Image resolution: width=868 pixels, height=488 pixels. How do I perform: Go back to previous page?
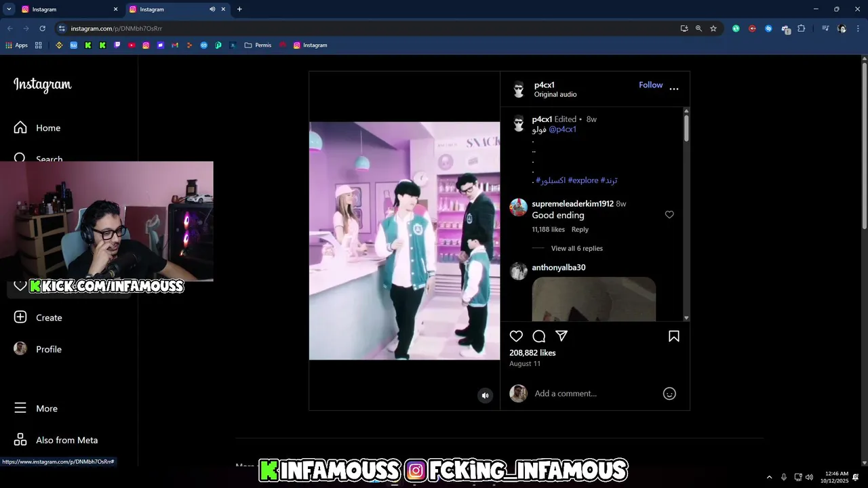[x=10, y=28]
